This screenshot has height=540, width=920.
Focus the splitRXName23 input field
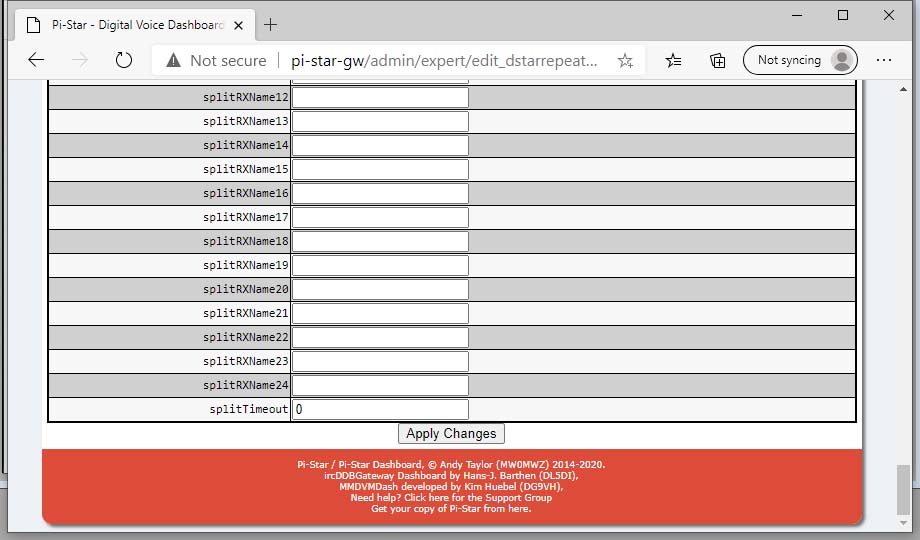coord(380,362)
